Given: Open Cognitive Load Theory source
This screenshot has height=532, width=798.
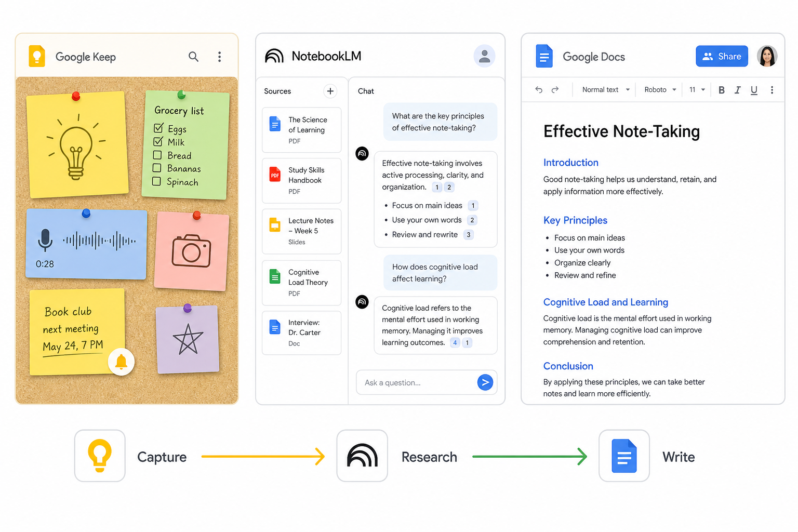Looking at the screenshot, I should click(302, 283).
